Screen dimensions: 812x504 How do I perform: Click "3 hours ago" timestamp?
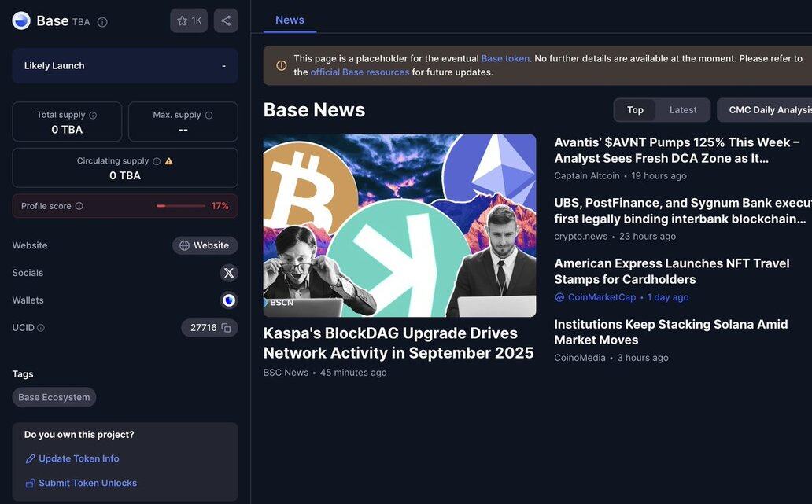[x=643, y=358]
